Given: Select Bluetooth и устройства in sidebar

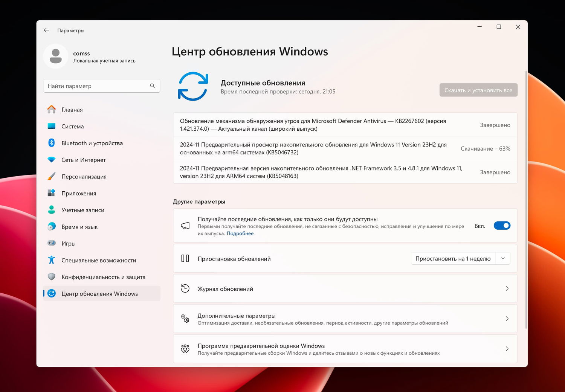Looking at the screenshot, I should point(102,143).
